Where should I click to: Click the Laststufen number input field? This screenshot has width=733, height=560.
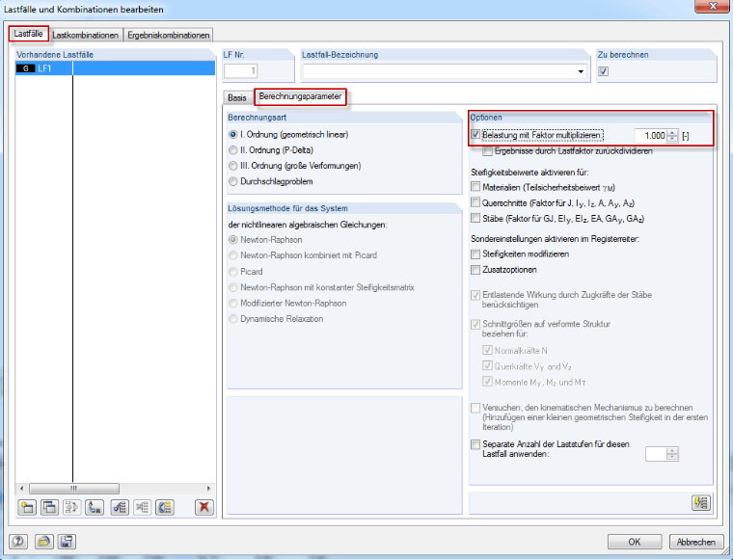pos(657,454)
